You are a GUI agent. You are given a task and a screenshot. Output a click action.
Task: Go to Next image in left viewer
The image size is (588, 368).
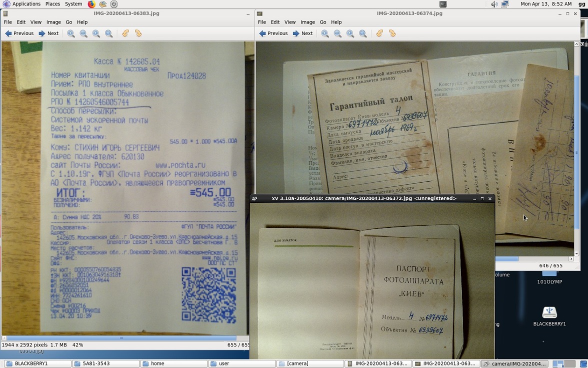[x=49, y=34]
